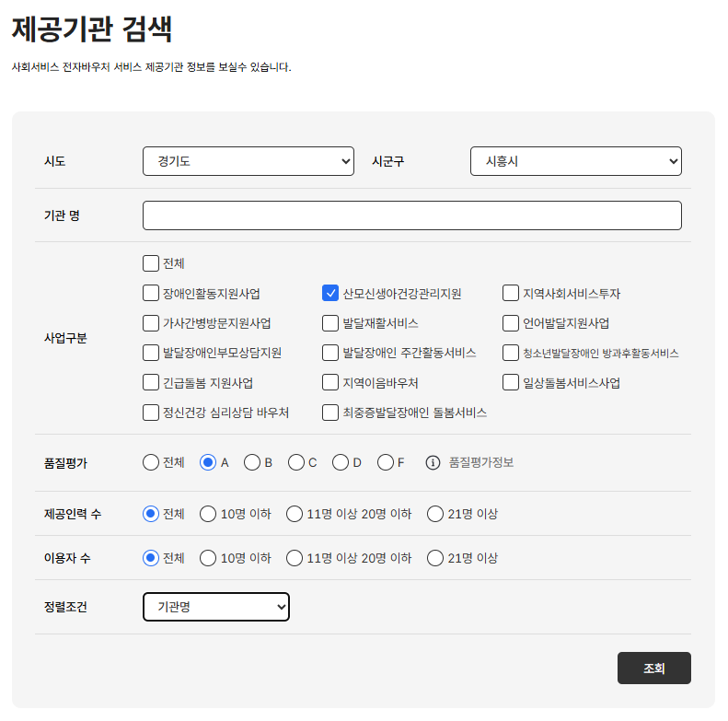728x721 pixels.
Task: Check the 발달장애인부모상담지원 checkbox
Action: coord(151,353)
